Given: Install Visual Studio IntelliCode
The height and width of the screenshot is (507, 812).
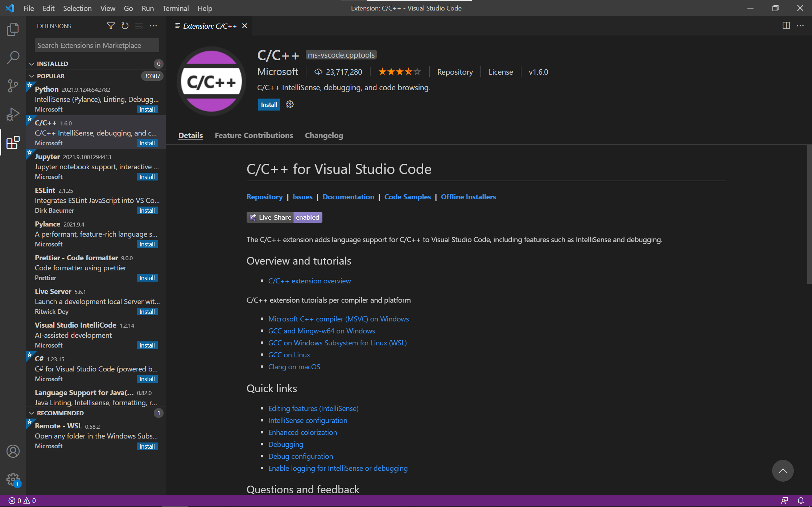Looking at the screenshot, I should (147, 345).
